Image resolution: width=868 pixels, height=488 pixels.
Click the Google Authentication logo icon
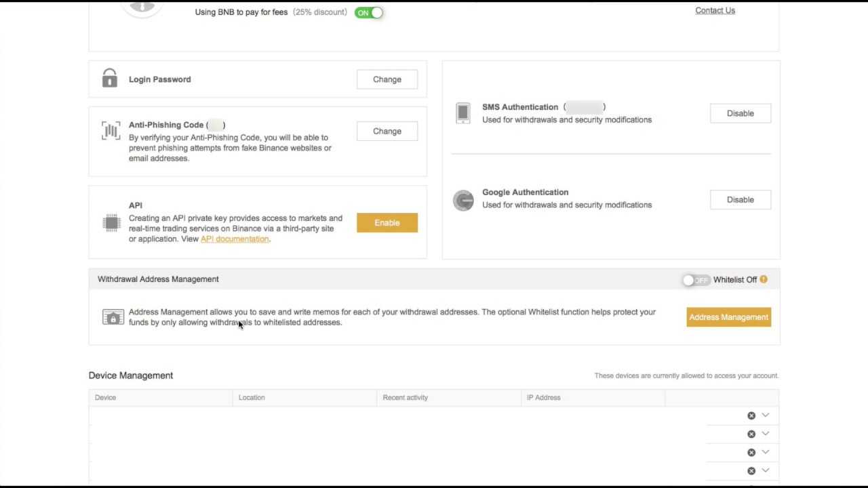pyautogui.click(x=463, y=200)
